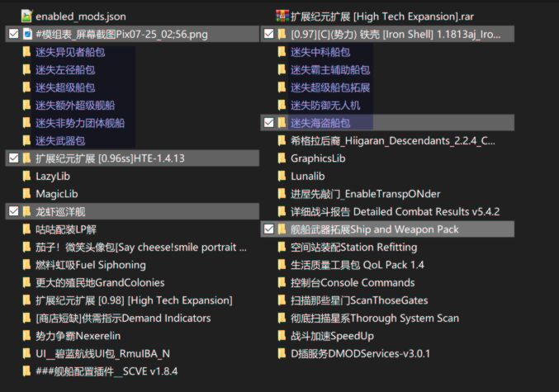Untick the checkbox next to 迷失海盗船包
Viewport: 559px width, 392px height.
click(x=269, y=123)
